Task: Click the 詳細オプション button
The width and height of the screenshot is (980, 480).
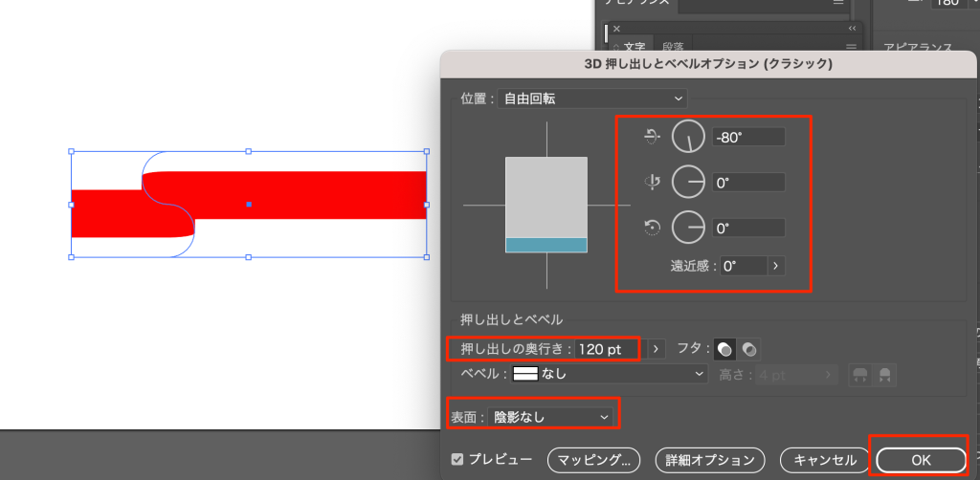Action: coord(710,460)
